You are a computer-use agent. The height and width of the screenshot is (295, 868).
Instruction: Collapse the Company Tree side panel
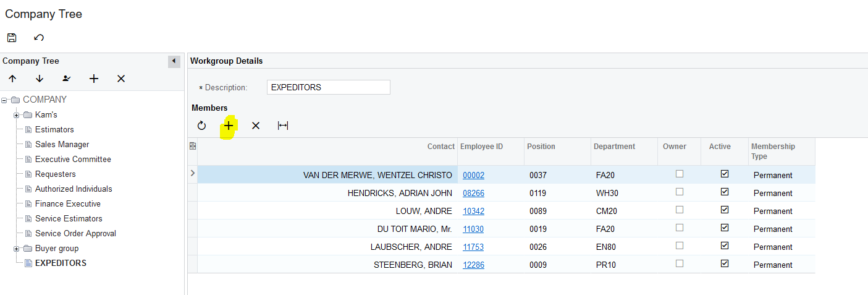(174, 61)
